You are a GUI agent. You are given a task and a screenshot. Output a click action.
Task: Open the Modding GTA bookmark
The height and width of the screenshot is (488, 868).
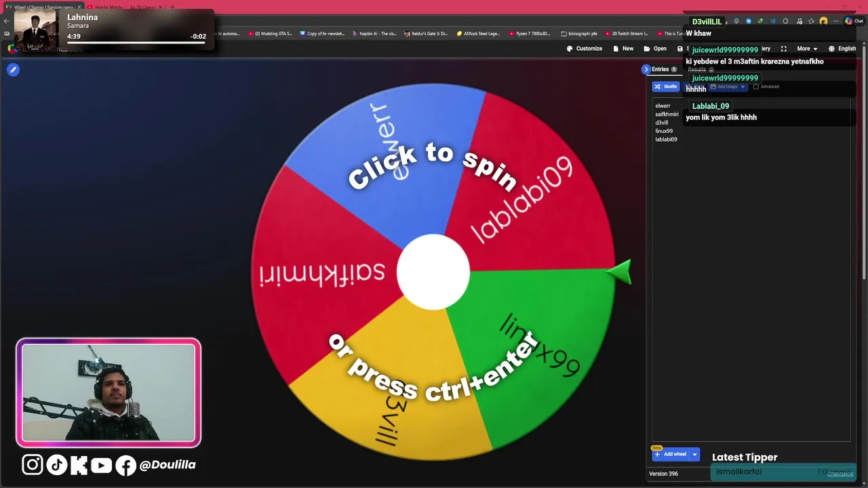click(270, 33)
